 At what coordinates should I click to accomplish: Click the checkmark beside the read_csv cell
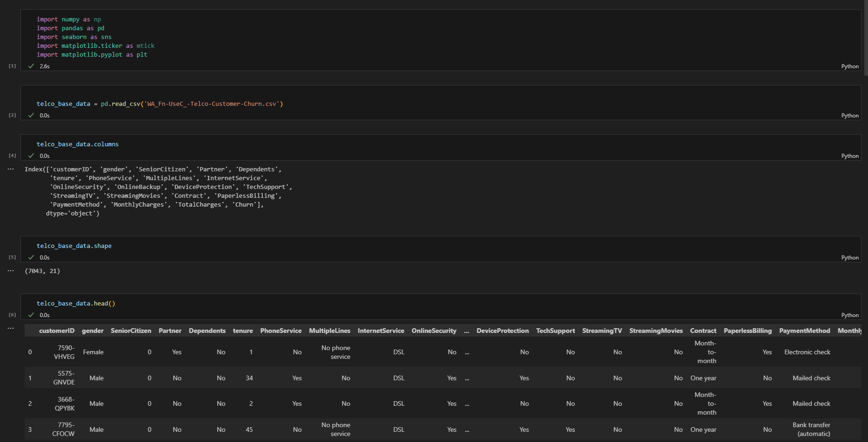pyautogui.click(x=31, y=115)
